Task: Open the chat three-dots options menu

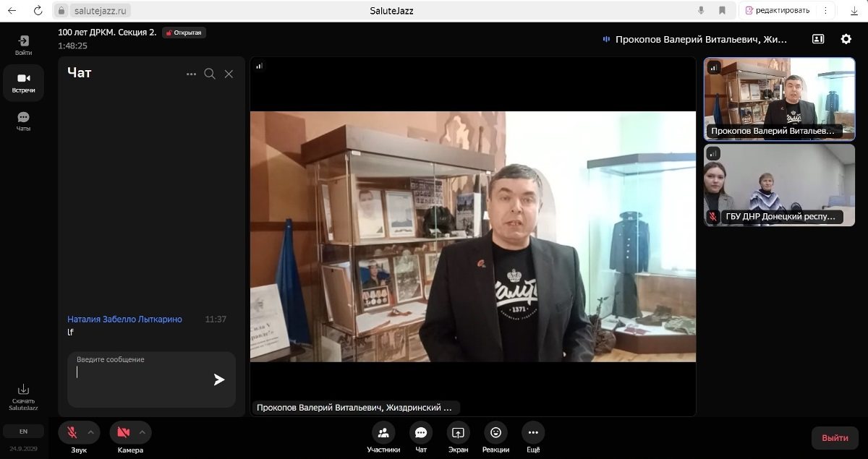Action: click(x=191, y=74)
